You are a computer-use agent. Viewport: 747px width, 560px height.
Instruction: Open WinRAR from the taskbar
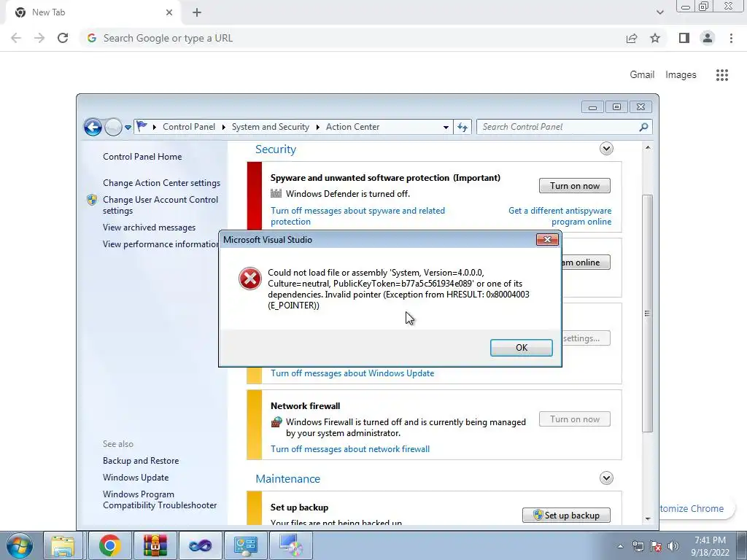[155, 545]
